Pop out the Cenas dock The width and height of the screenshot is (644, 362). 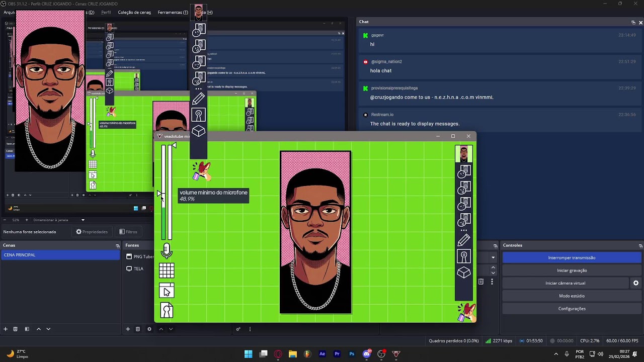coord(118,246)
